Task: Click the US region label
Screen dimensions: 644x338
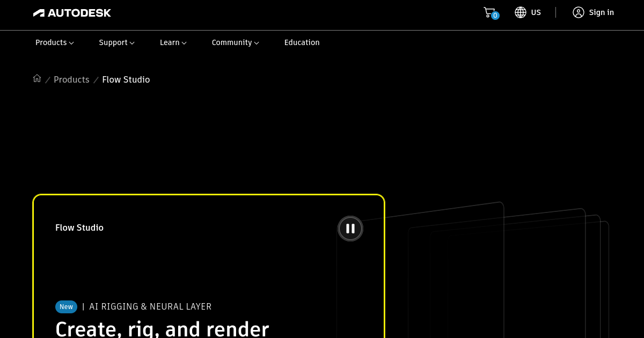Action: click(536, 12)
